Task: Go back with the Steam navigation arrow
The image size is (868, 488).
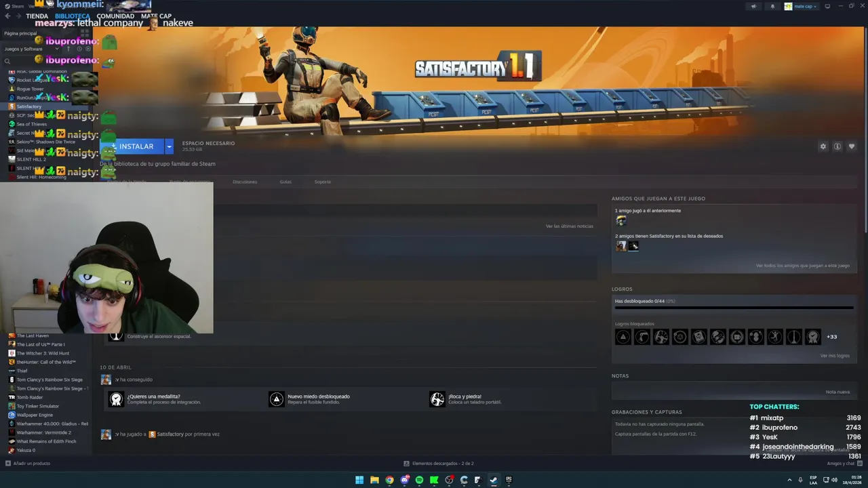Action: pos(8,16)
